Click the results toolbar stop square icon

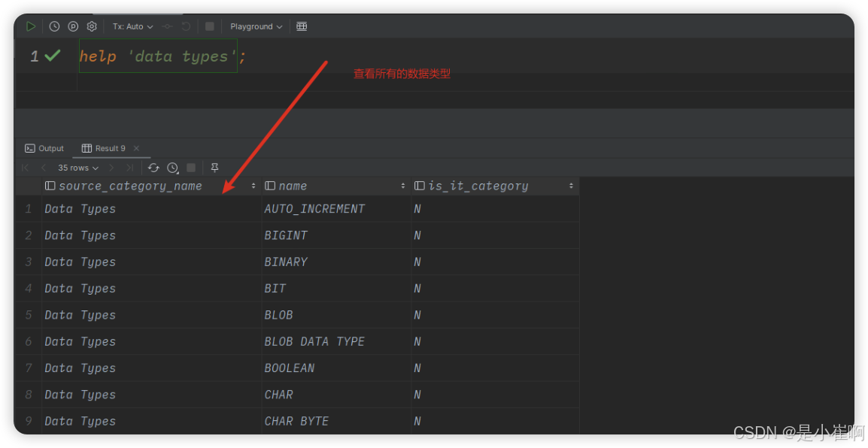point(191,168)
